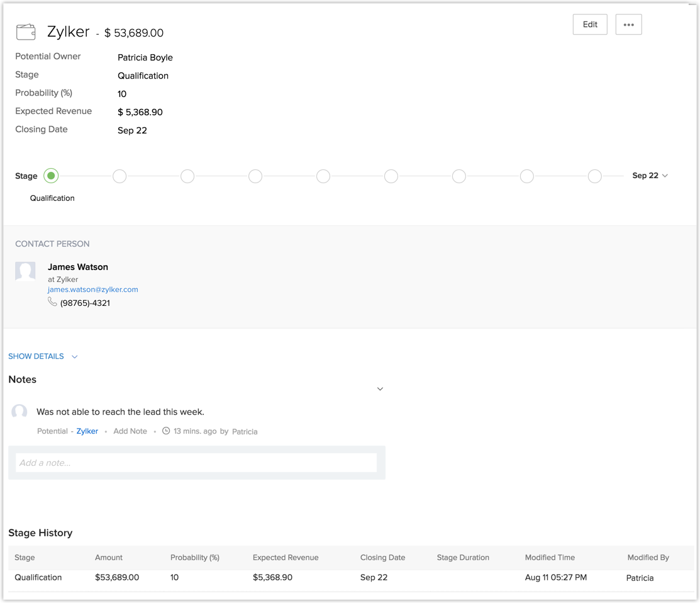
Task: Open the Notes section dropdown chevron
Action: click(x=380, y=389)
